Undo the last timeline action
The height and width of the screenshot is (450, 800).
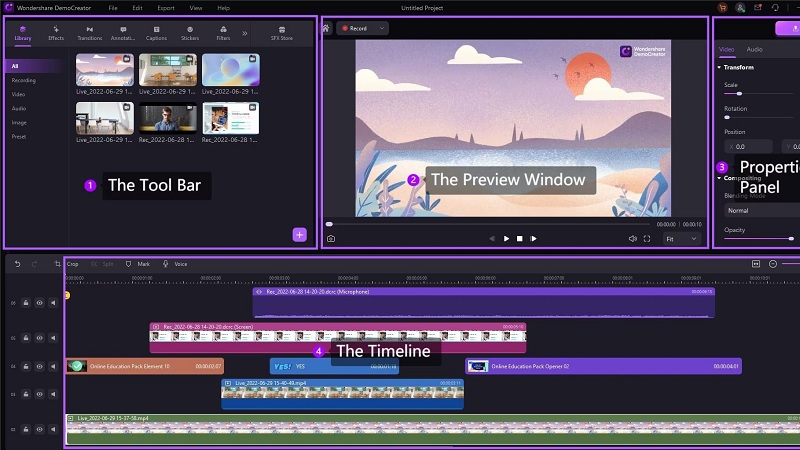17,264
